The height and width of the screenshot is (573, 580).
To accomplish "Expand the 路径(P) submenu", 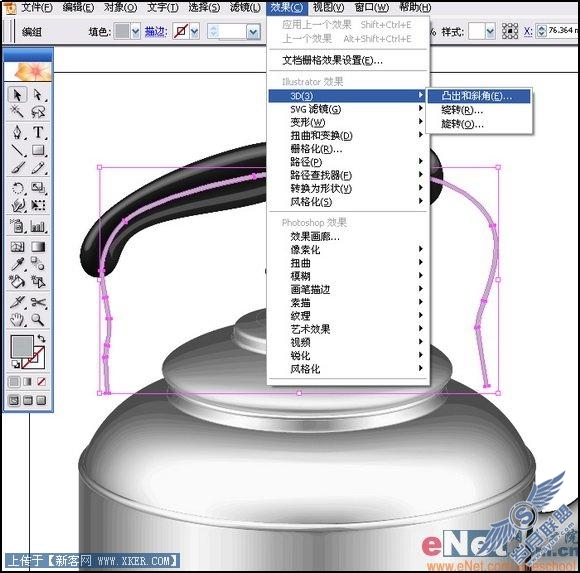I will 348,162.
